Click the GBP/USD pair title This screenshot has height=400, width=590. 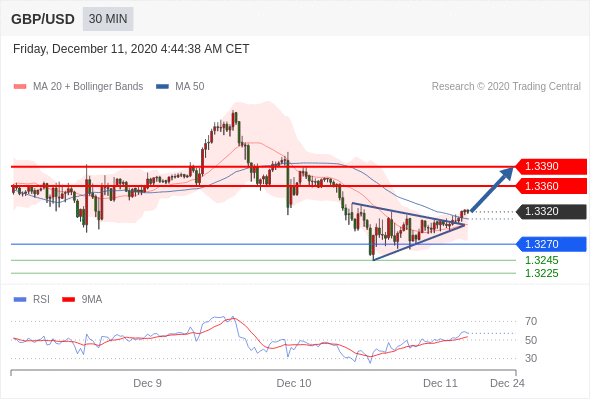coord(43,19)
